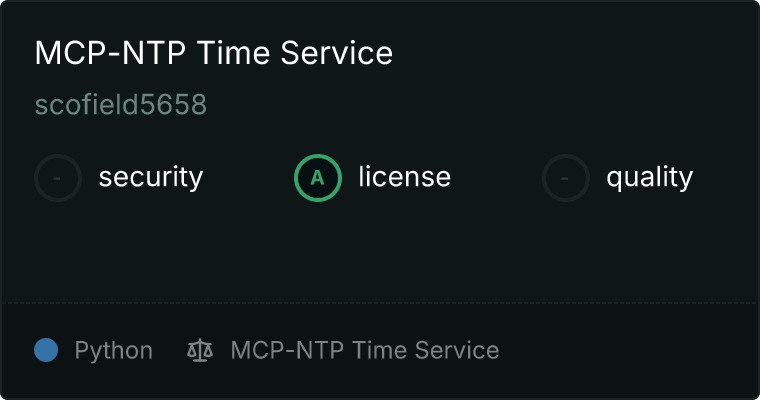Image resolution: width=760 pixels, height=400 pixels.
Task: Click the letter A inside license badge
Action: (x=317, y=178)
